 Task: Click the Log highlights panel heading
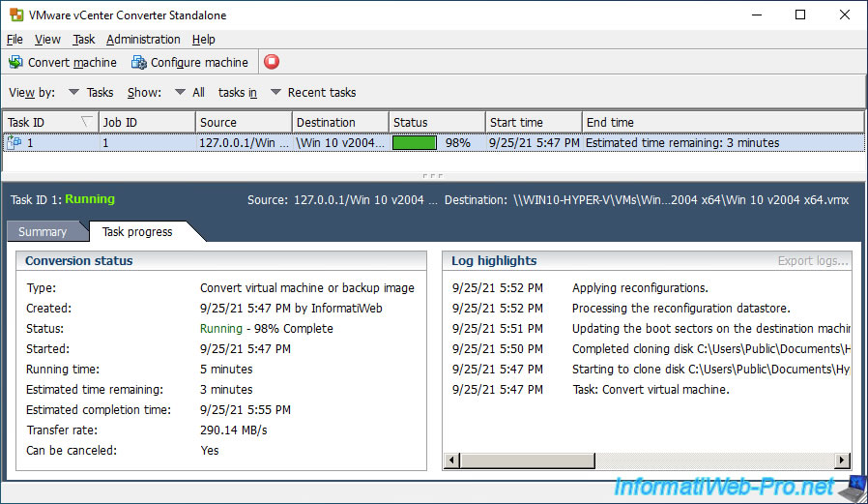[494, 261]
